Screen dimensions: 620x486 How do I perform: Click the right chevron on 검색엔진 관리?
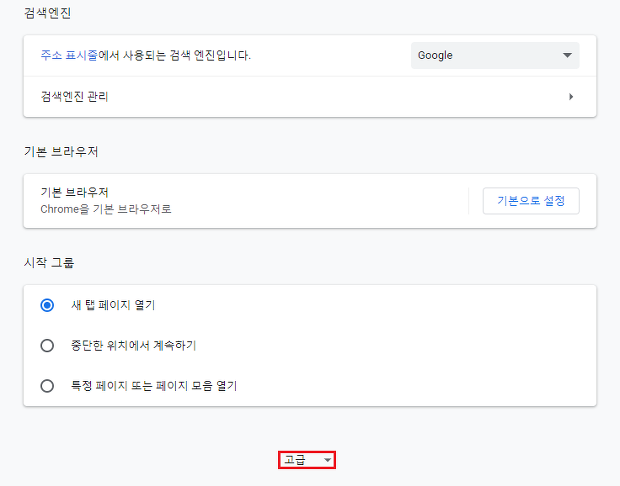[571, 97]
